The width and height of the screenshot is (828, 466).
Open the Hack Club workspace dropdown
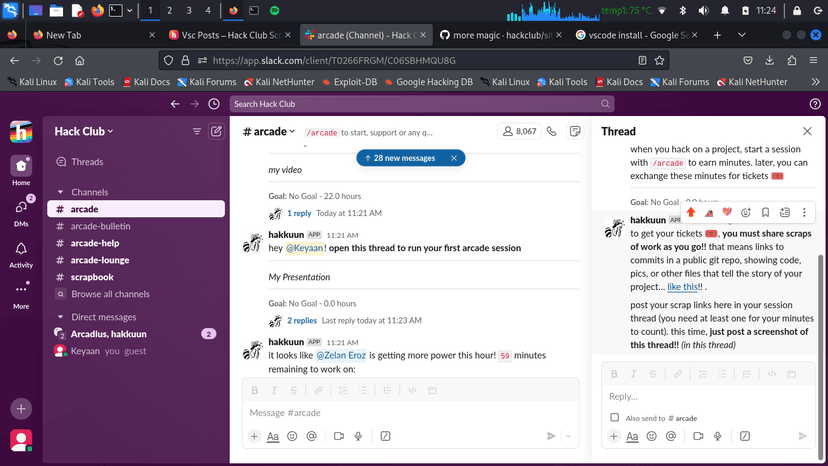point(84,131)
